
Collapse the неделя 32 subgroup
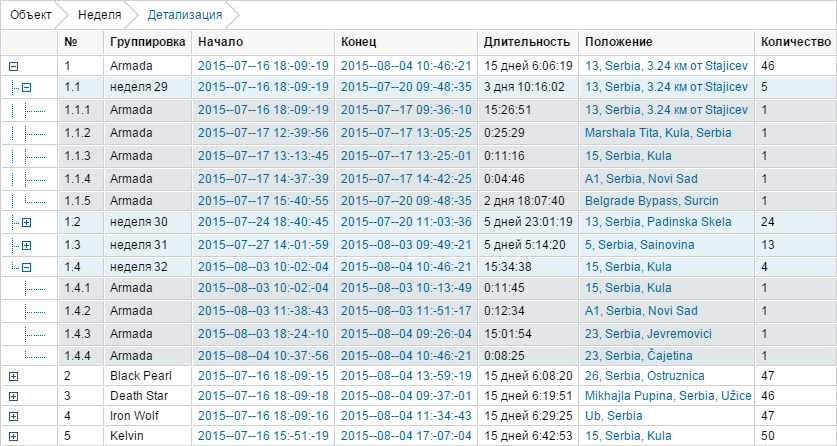tap(27, 267)
